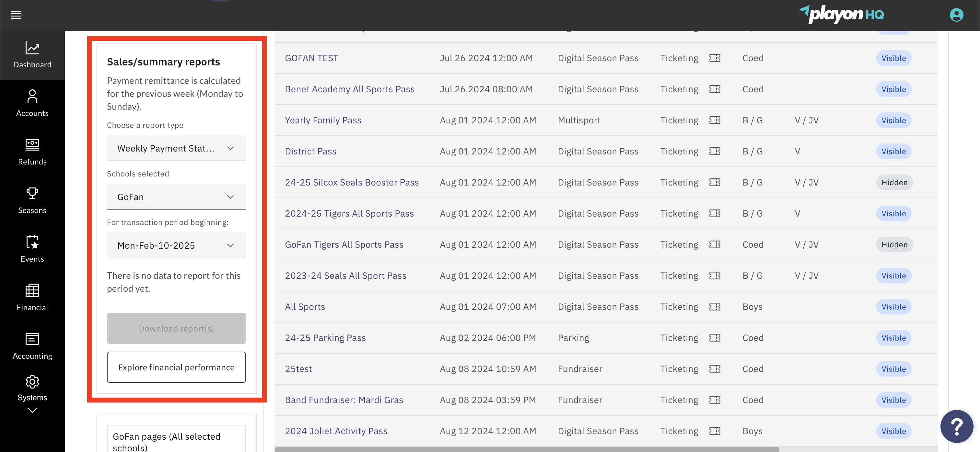Screen dimensions: 980x452
Task: Click ticket icon in 25test row
Action: (715, 369)
